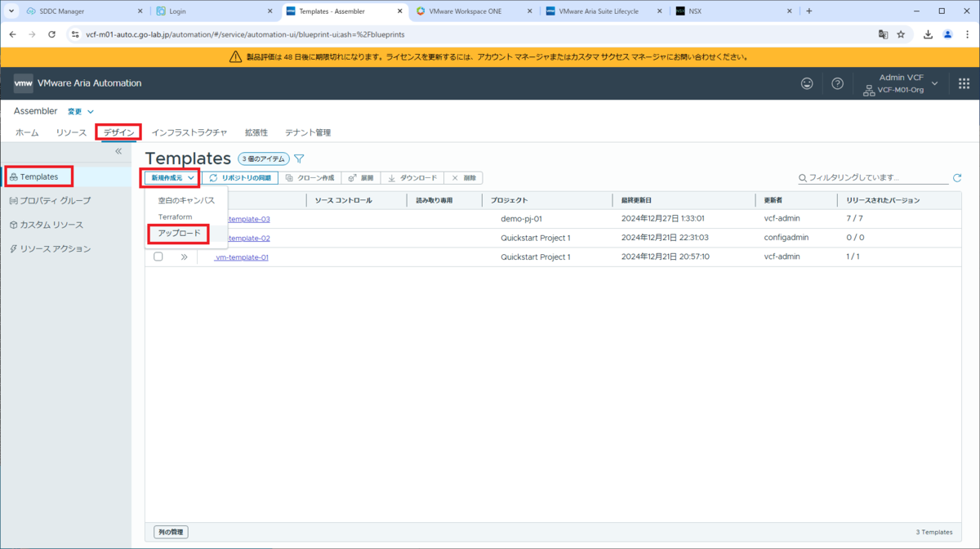Click the vmw logo in the header
The image size is (980, 549).
[24, 83]
